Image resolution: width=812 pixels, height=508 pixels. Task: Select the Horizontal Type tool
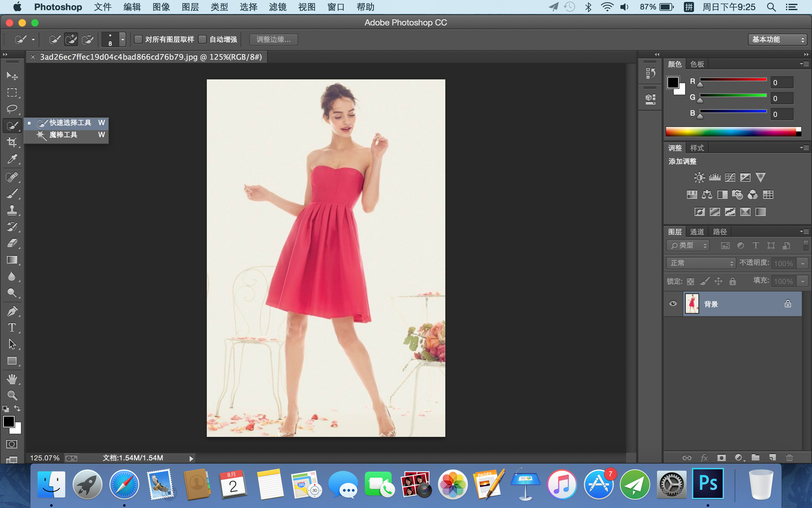(x=12, y=328)
